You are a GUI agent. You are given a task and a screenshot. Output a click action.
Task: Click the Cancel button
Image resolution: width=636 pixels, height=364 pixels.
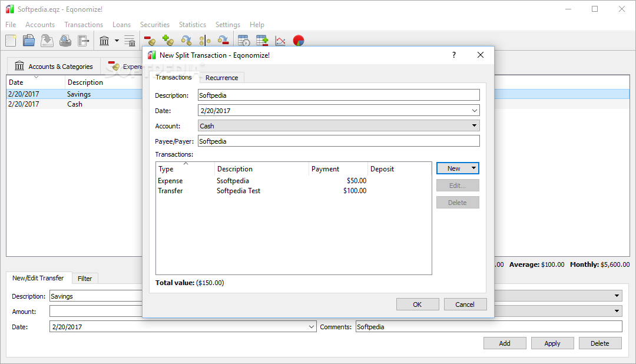[x=465, y=305]
